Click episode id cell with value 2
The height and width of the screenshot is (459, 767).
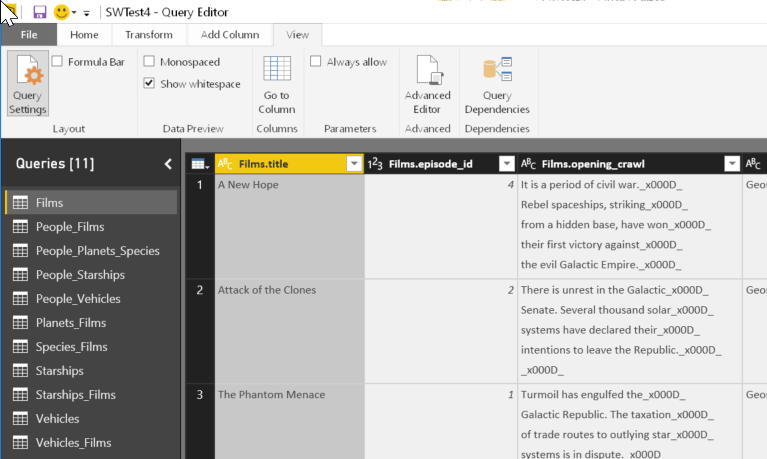(441, 331)
